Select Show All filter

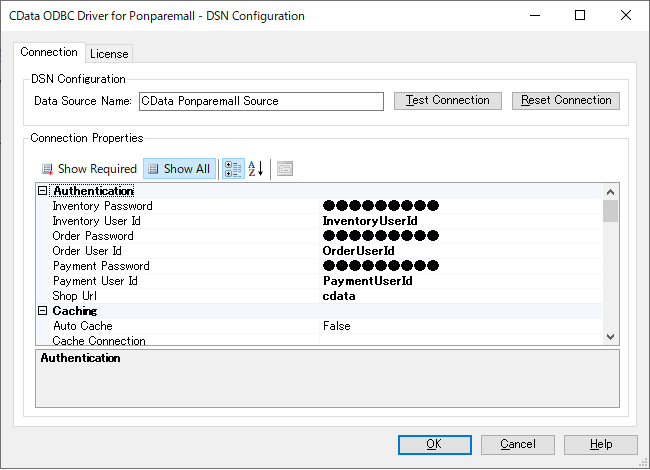pos(179,169)
